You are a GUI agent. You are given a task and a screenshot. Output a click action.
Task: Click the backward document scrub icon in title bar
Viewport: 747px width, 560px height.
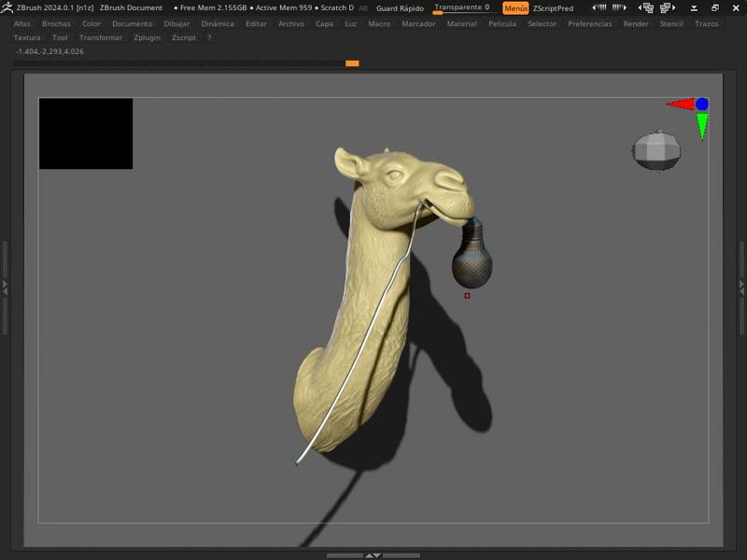(x=600, y=7)
